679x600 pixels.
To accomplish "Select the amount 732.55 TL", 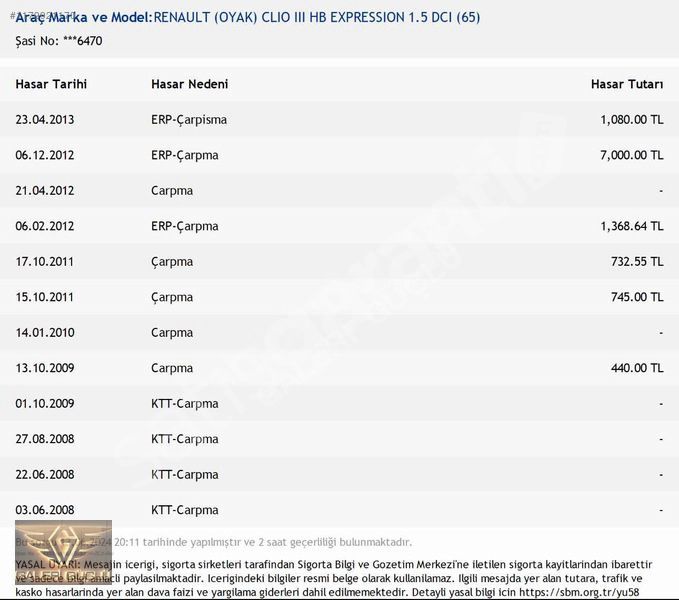I will tap(637, 261).
